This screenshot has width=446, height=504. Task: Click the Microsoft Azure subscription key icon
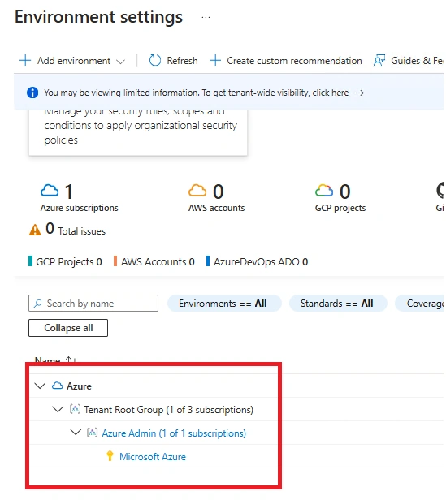(x=110, y=456)
